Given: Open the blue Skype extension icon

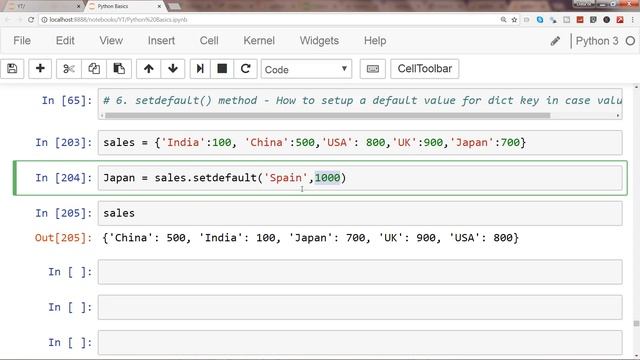Looking at the screenshot, I should (540, 20).
